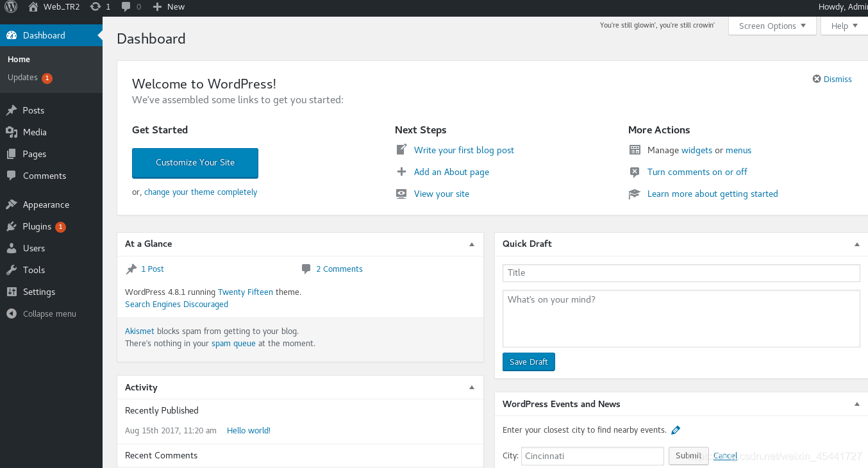Expand the Help dropdown tab
This screenshot has width=868, height=468.
(x=844, y=26)
